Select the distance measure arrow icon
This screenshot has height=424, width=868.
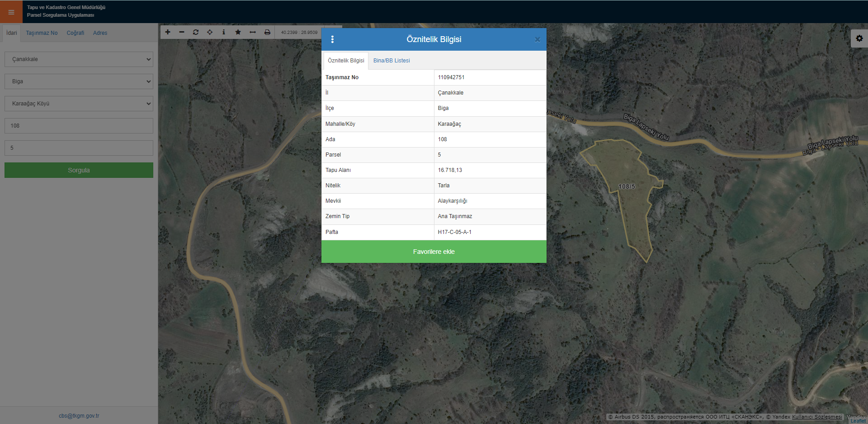pos(253,32)
